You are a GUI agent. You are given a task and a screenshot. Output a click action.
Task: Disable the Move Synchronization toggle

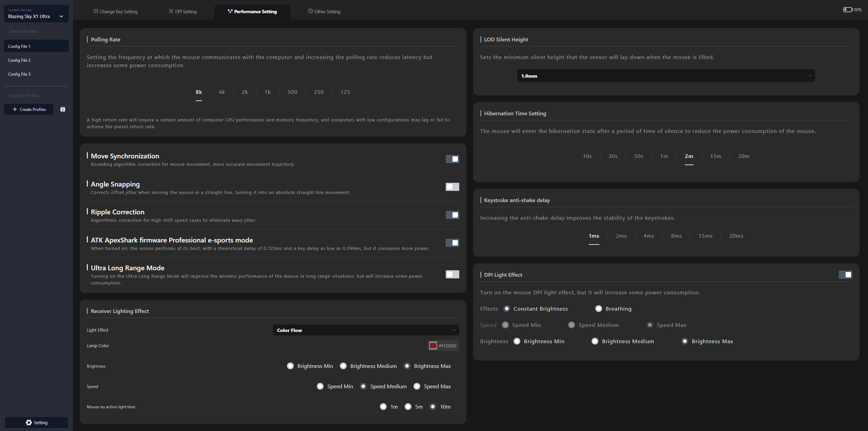tap(452, 159)
